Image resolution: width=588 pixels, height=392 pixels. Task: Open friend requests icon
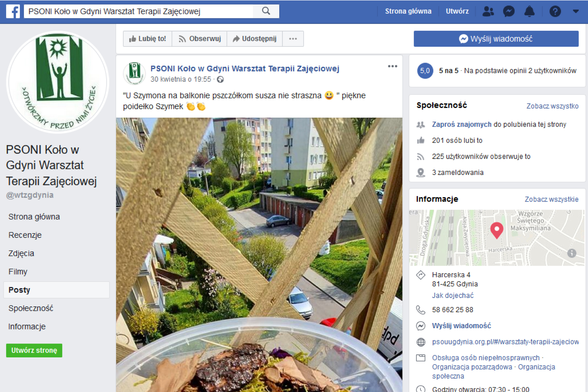488,11
